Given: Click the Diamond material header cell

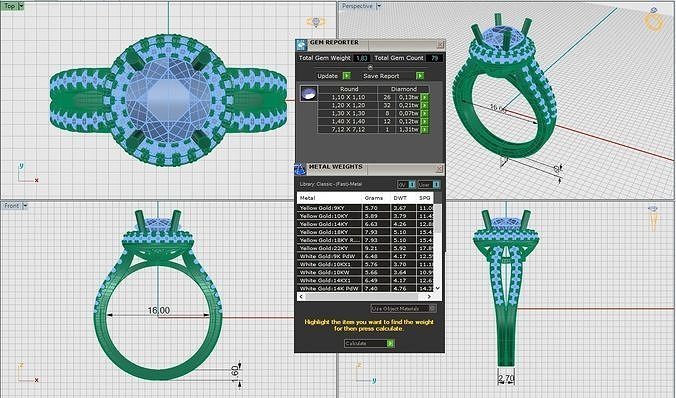Looking at the screenshot, I should click(404, 89).
